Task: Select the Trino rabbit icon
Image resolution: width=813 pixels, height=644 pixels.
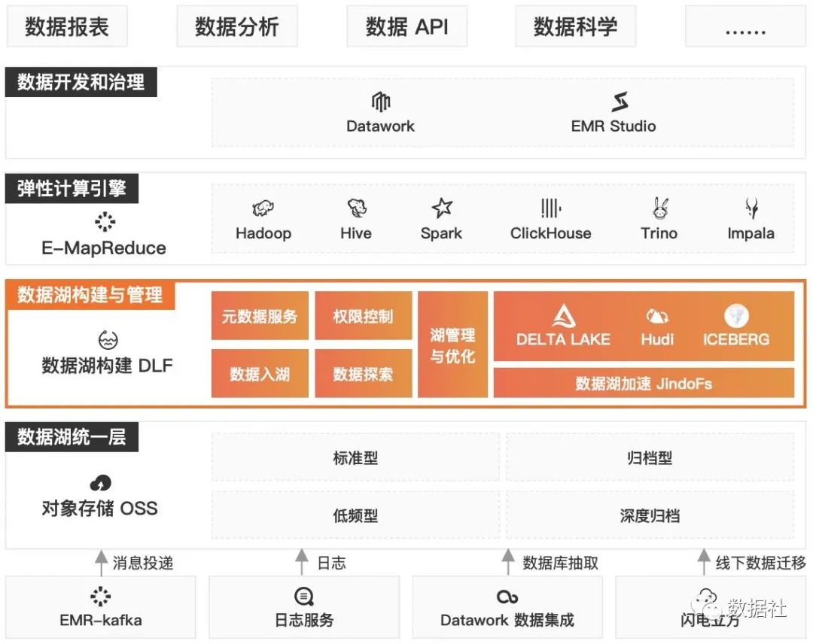Action: coord(660,208)
